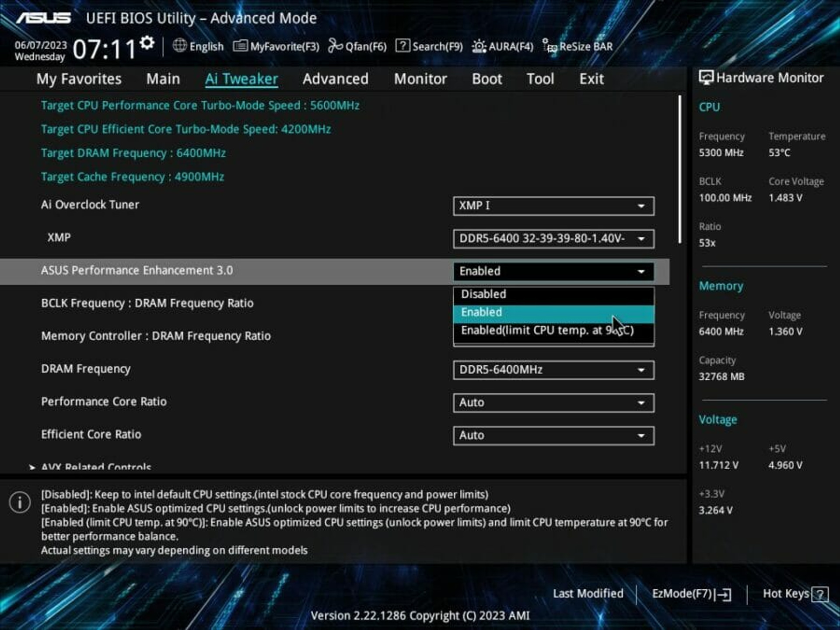Toggle ReSize BAR icon
The width and height of the screenshot is (840, 630).
(x=549, y=45)
